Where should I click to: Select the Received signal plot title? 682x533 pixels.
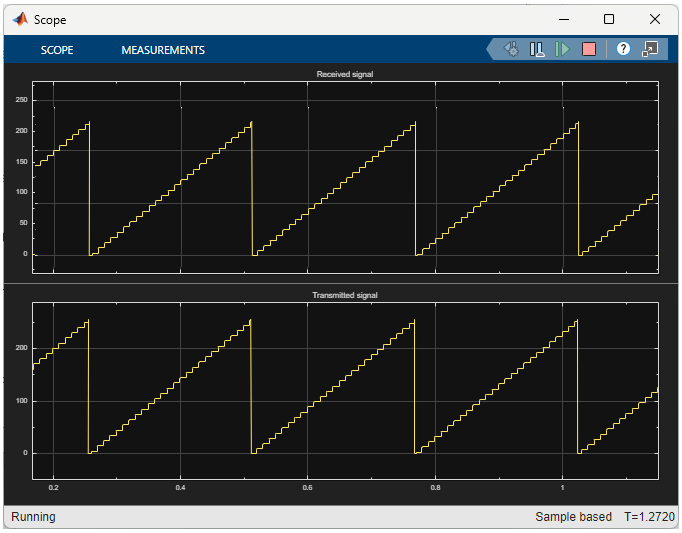[x=345, y=74]
